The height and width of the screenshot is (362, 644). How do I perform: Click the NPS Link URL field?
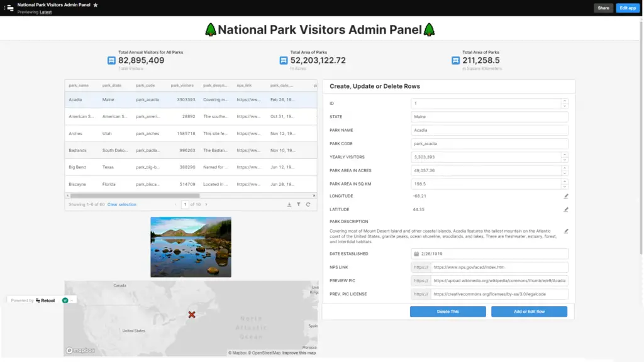[x=499, y=267]
